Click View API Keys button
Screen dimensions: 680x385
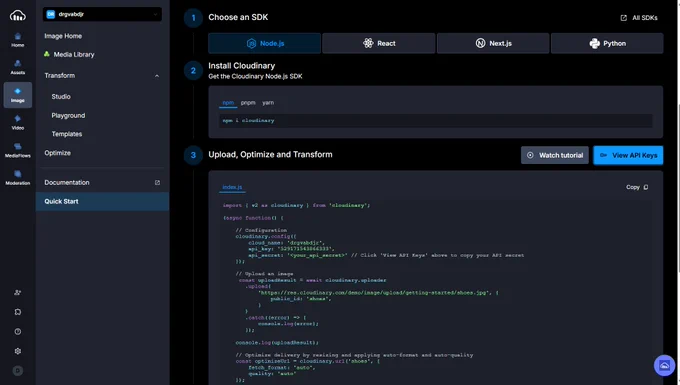(628, 155)
